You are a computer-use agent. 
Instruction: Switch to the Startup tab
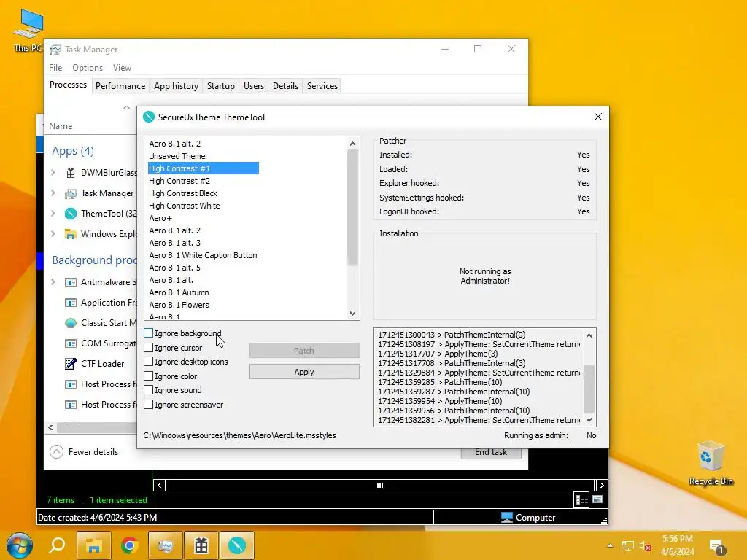[x=220, y=86]
